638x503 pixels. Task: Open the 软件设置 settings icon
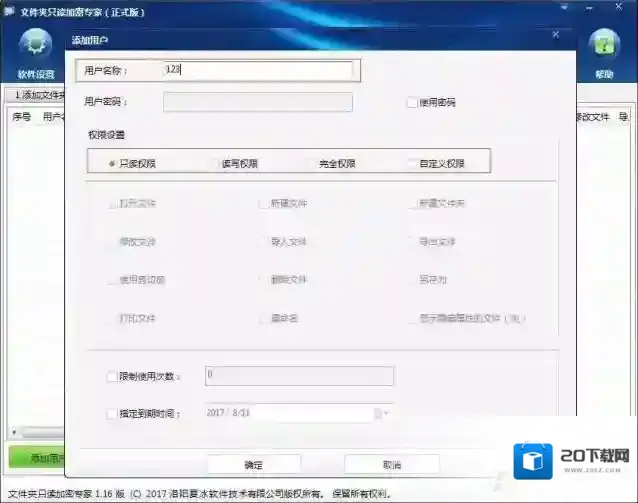[36, 54]
